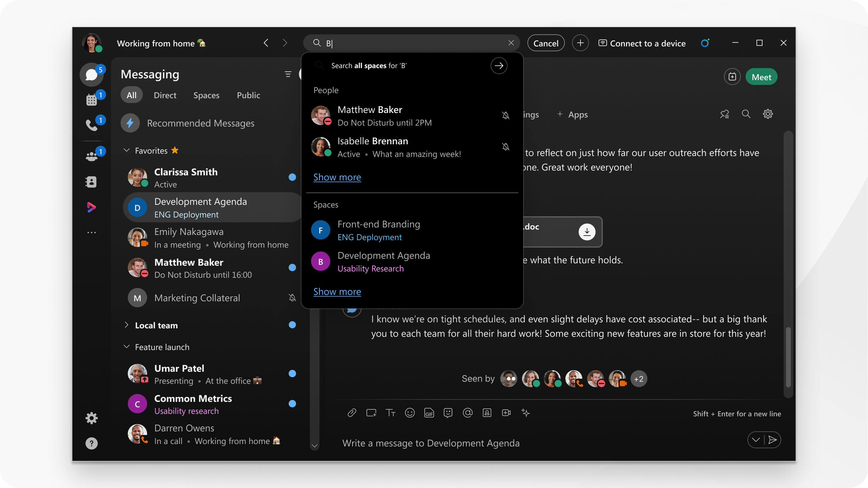Click Show more under People results
868x488 pixels.
click(338, 176)
